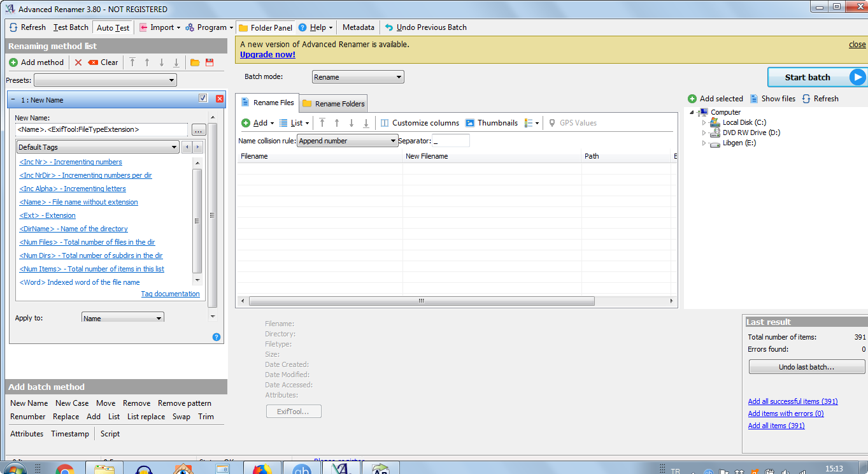The image size is (868, 474).
Task: Open the Metadata panel
Action: pyautogui.click(x=358, y=27)
